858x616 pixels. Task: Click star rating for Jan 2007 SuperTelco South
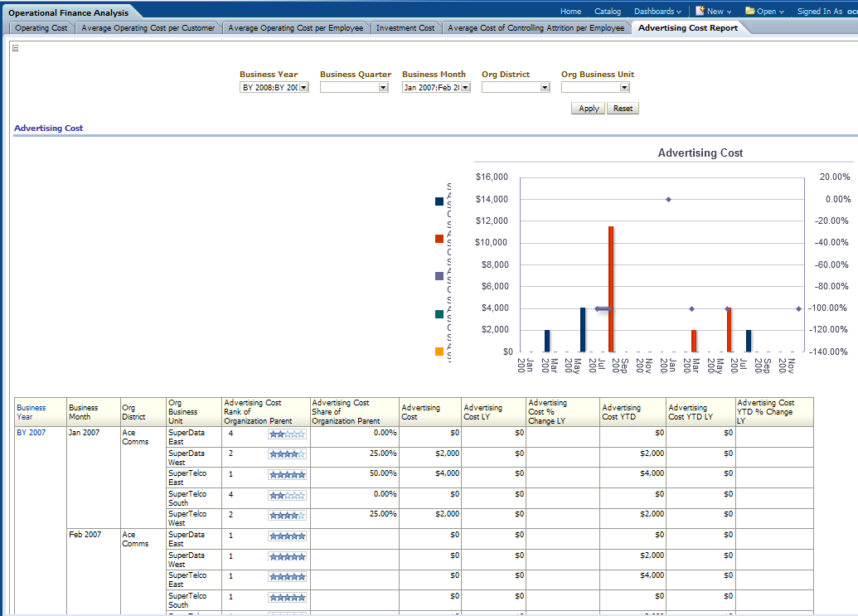coord(288,496)
